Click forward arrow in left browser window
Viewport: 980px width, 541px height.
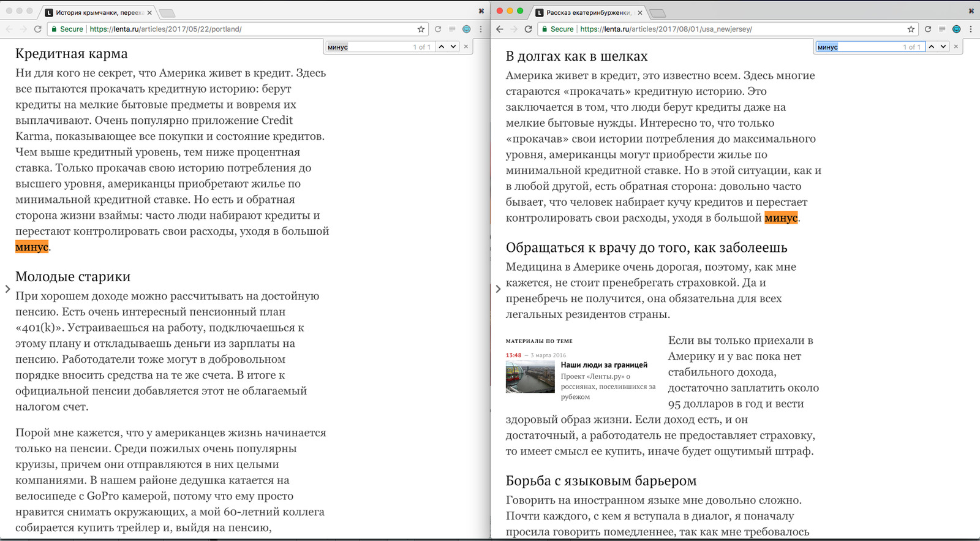[23, 29]
